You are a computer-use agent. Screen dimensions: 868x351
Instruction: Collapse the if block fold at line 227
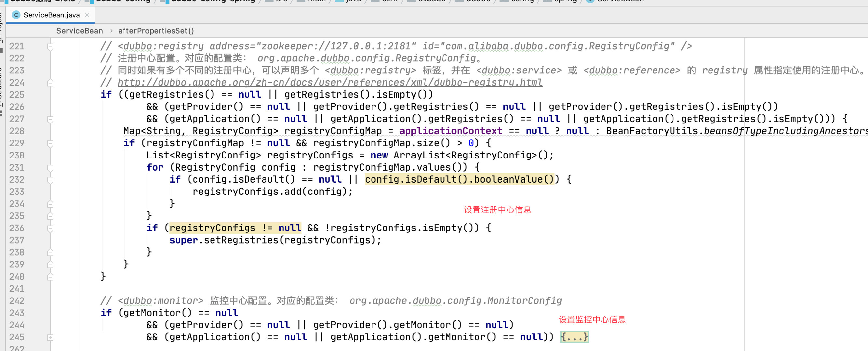50,119
